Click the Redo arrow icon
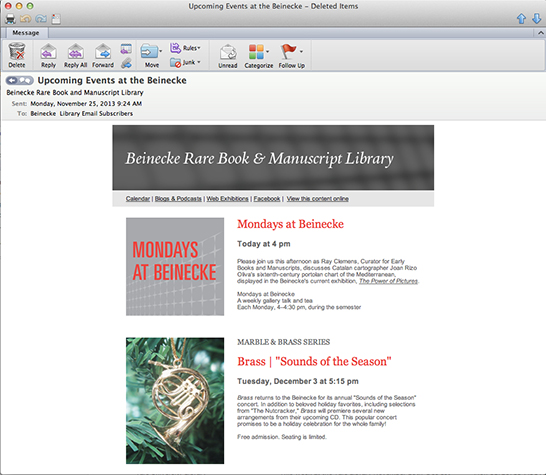This screenshot has height=475, width=546. [41, 18]
